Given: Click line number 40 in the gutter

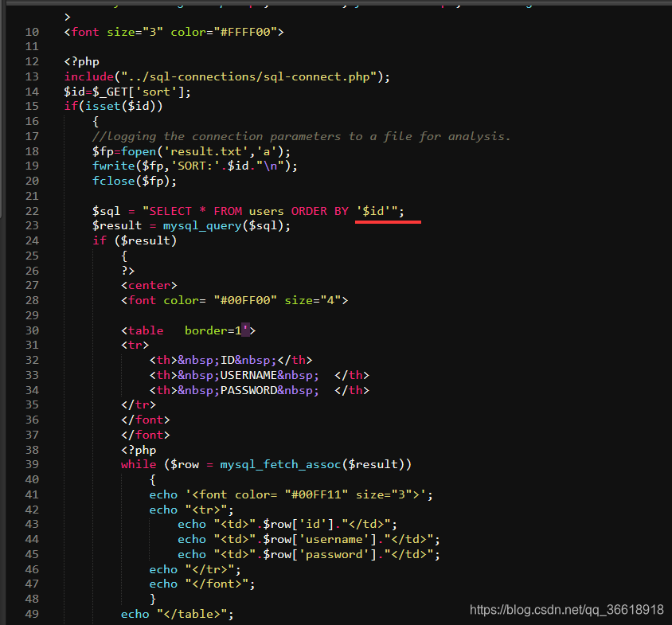Looking at the screenshot, I should pyautogui.click(x=32, y=479).
